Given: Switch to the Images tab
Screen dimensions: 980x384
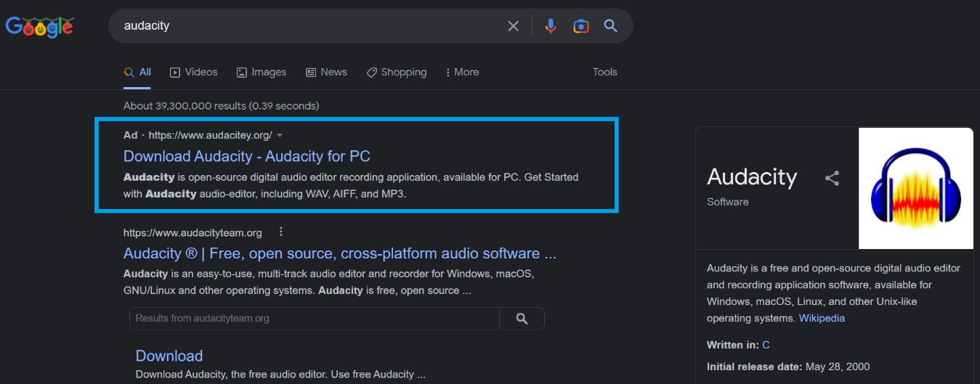Looking at the screenshot, I should tap(262, 72).
